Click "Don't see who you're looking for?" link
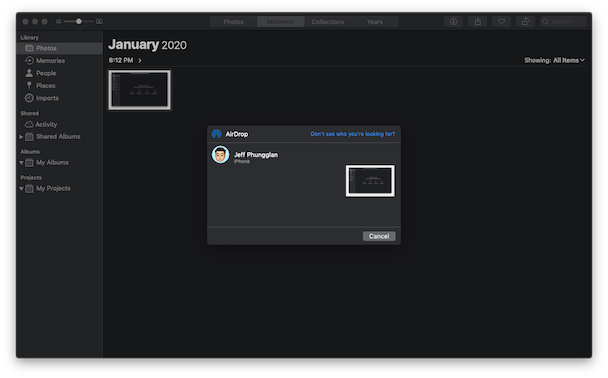608x378 pixels. (353, 134)
